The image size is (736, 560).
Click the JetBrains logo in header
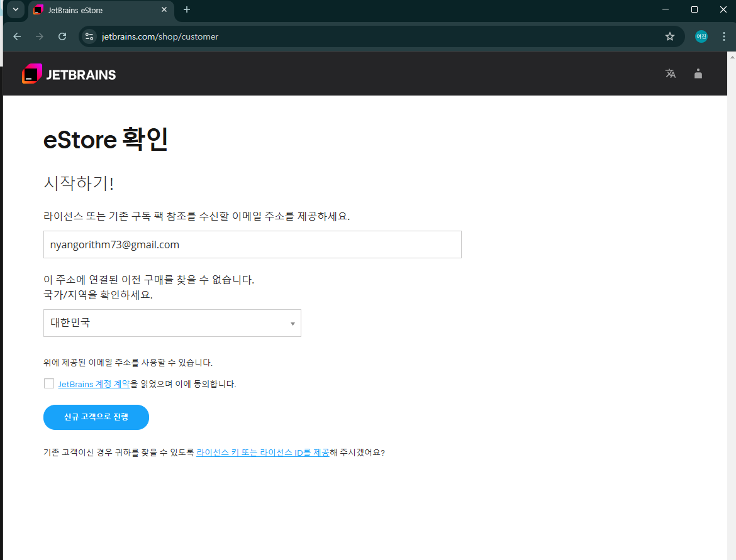[69, 74]
